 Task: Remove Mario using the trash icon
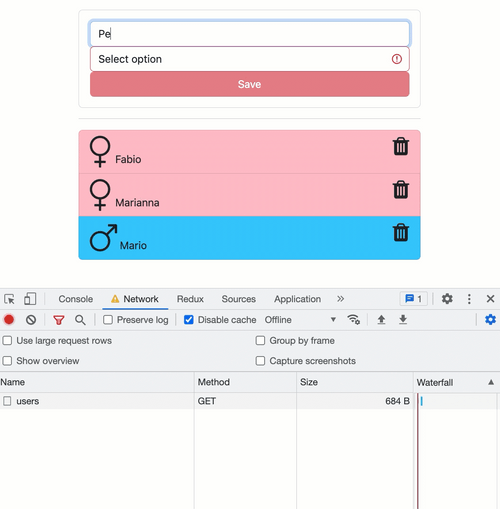(401, 232)
